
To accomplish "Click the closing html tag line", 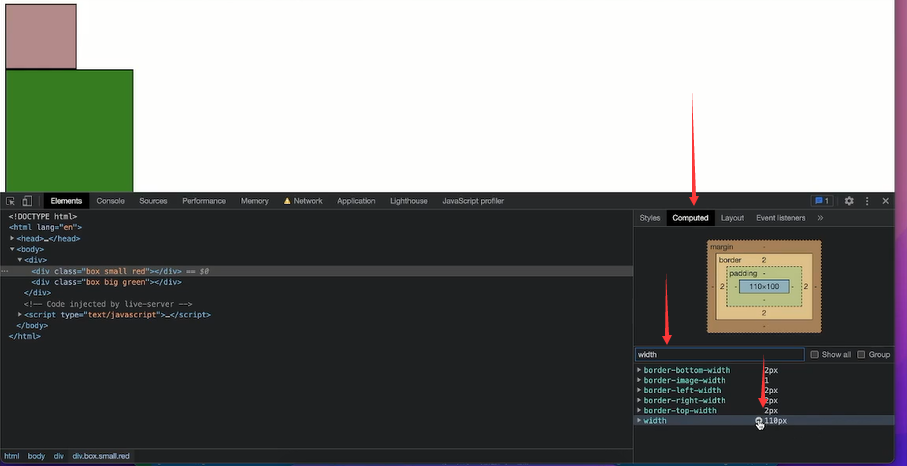I will (x=24, y=336).
